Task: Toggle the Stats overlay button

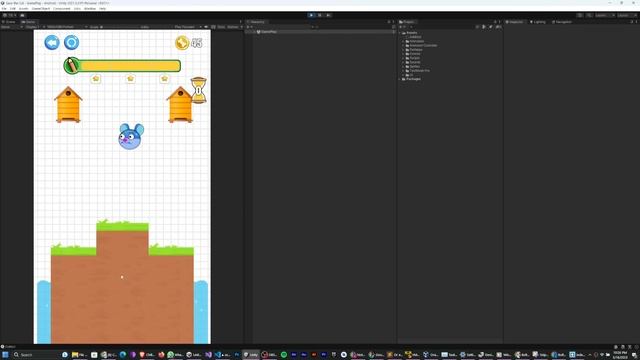Action: click(x=221, y=27)
